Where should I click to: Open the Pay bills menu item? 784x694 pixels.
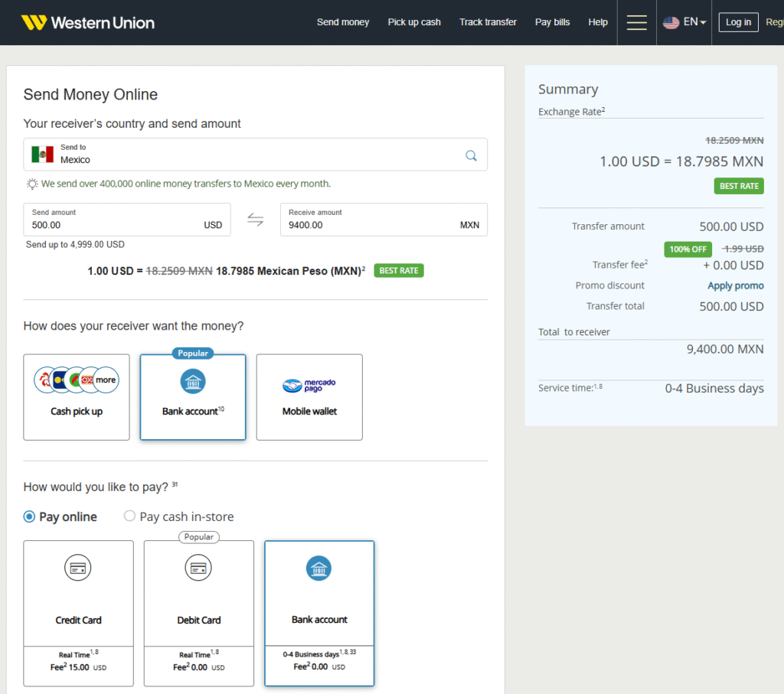pos(552,22)
